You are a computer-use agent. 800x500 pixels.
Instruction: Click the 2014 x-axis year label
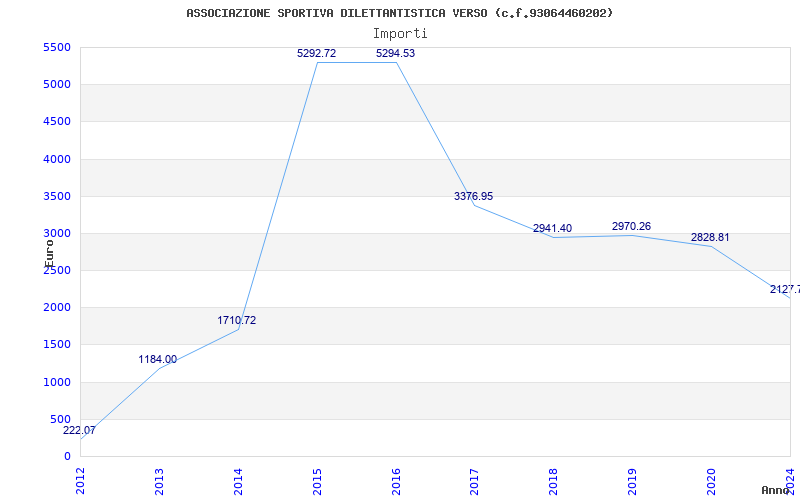238,482
